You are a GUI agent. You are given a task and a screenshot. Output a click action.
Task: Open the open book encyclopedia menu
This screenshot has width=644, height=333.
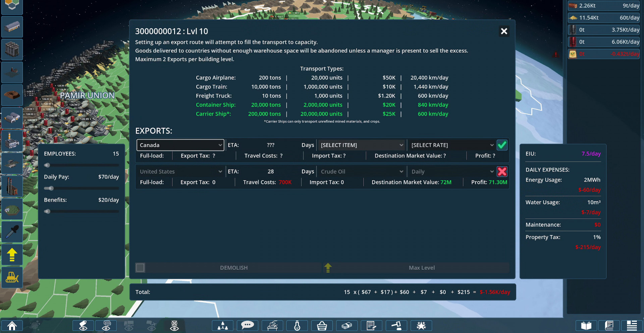[586, 326]
